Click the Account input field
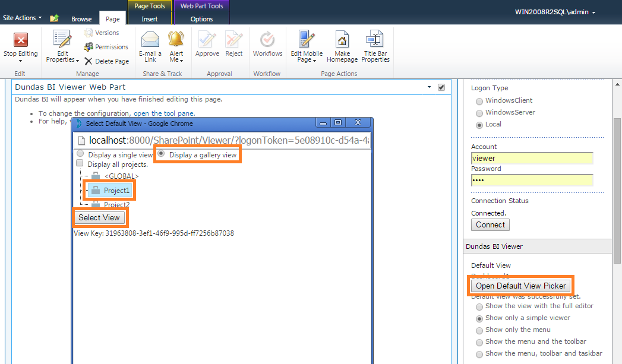The height and width of the screenshot is (364, 622). [532, 158]
